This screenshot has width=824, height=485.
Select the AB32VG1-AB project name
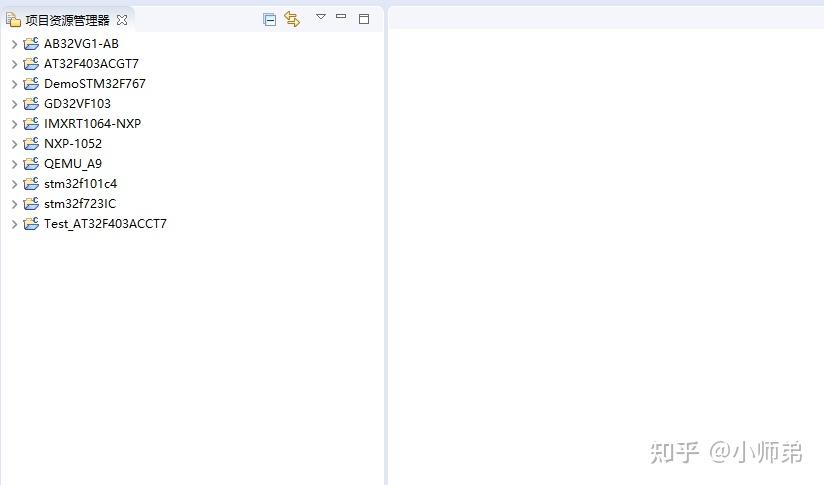[81, 44]
